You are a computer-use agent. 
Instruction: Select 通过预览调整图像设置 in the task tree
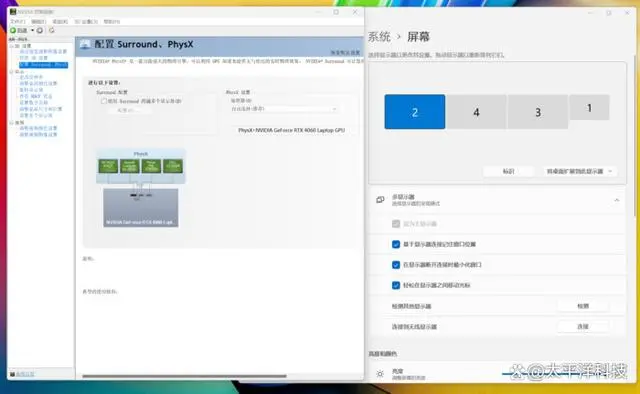click(43, 52)
